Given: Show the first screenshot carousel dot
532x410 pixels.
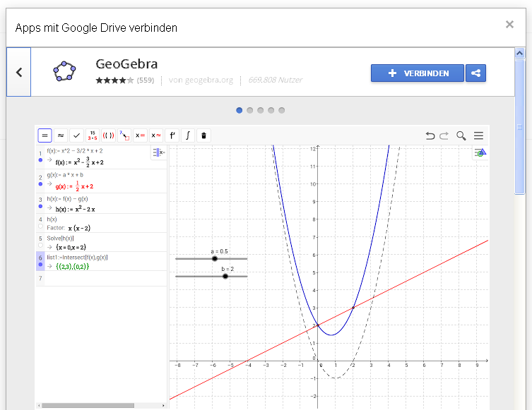Looking at the screenshot, I should coord(240,110).
